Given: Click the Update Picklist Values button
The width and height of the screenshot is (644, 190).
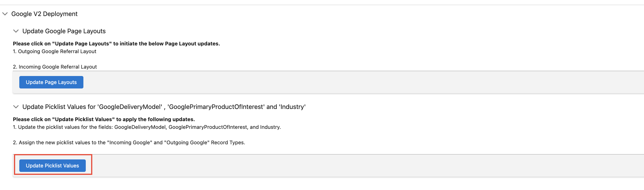Looking at the screenshot, I should pos(53,166).
